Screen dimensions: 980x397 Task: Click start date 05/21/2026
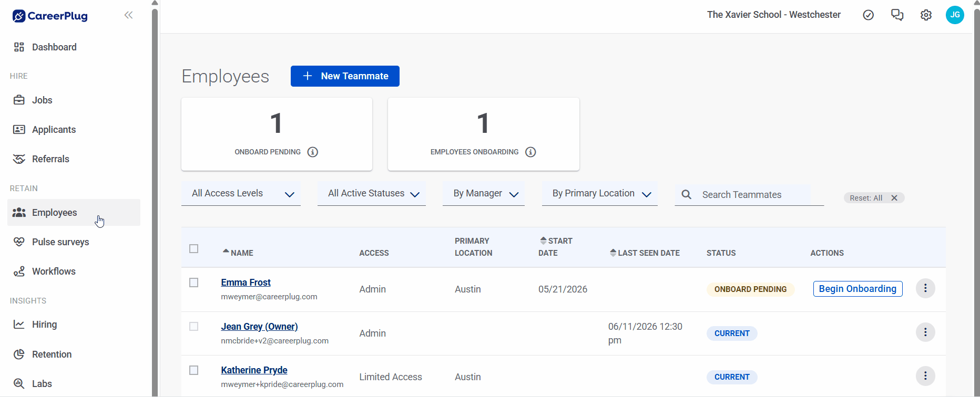(x=563, y=289)
